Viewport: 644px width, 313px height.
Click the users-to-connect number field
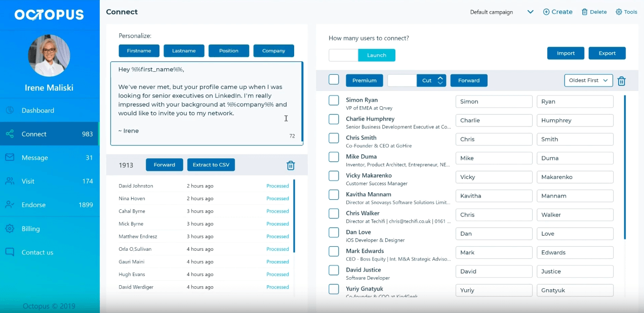click(343, 55)
